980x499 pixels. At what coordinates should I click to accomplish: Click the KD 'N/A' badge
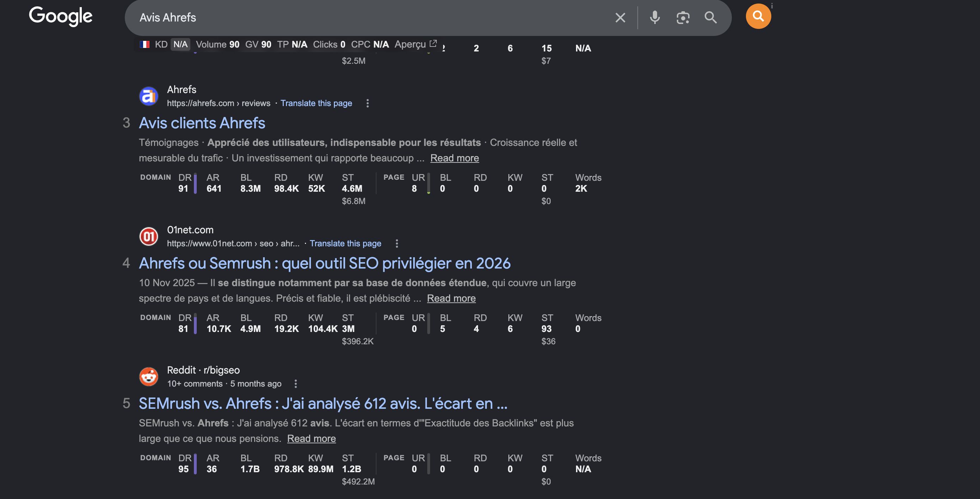(180, 44)
